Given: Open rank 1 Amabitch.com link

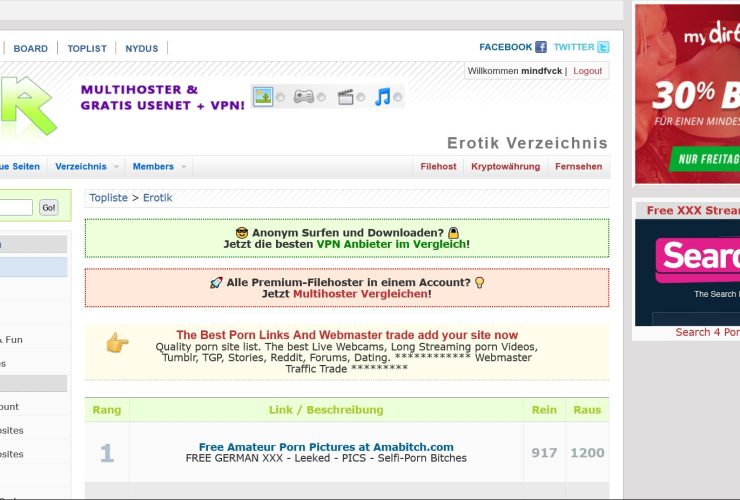Looking at the screenshot, I should tap(326, 447).
